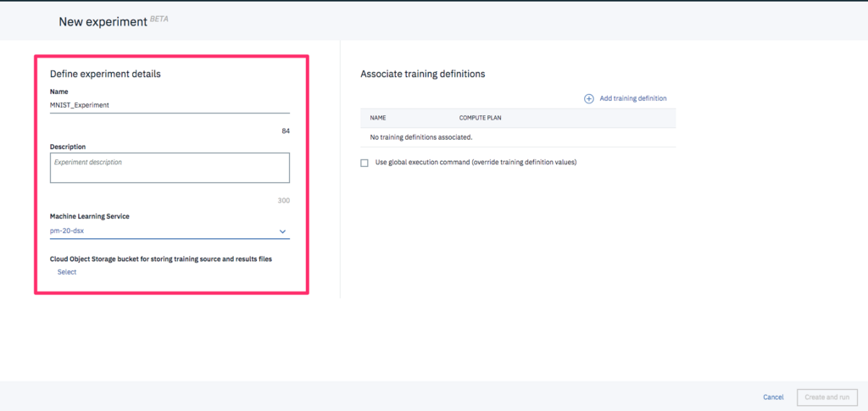
Task: Enable Use global execution command checkbox
Action: pyautogui.click(x=364, y=164)
